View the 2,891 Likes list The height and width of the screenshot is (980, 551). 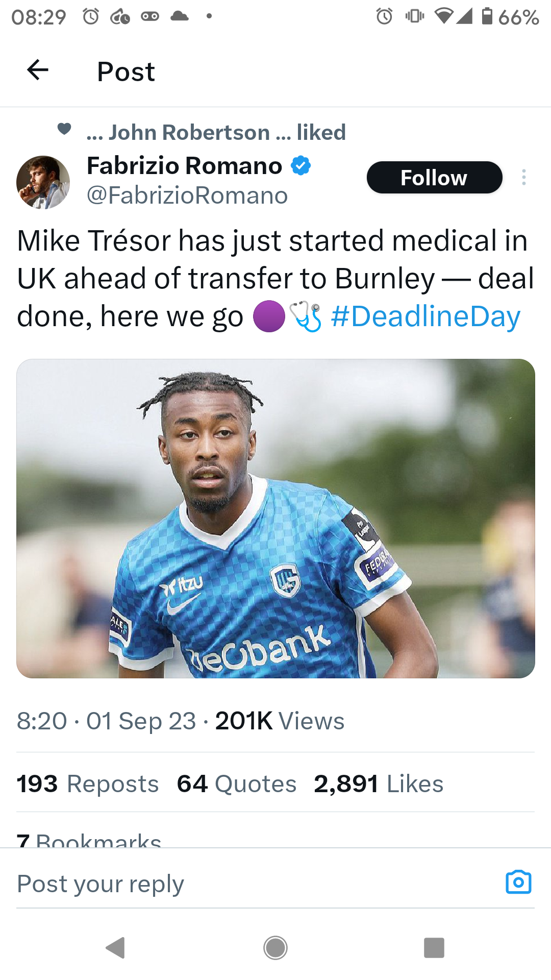point(379,783)
